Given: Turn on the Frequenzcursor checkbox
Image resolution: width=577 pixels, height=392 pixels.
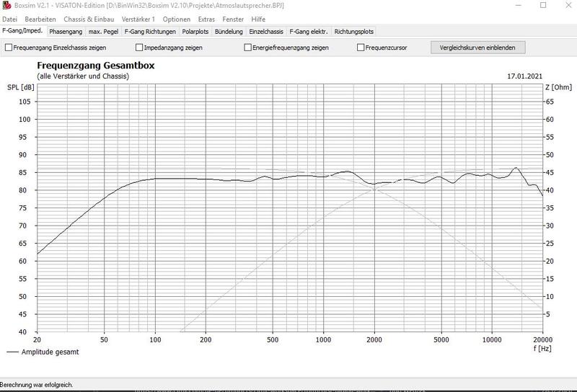Looking at the screenshot, I should pos(361,48).
